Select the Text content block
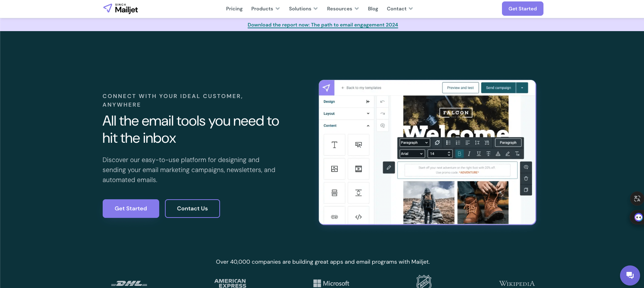Image resolution: width=644 pixels, height=288 pixels. (335, 145)
